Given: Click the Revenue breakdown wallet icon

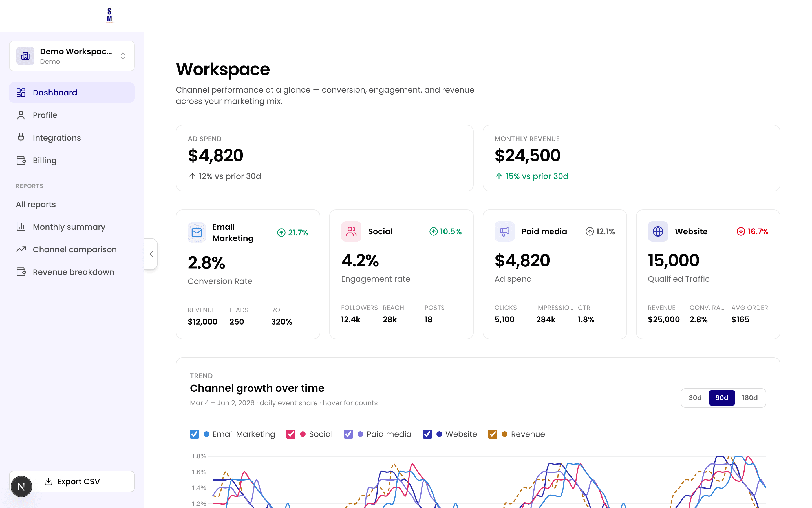Looking at the screenshot, I should tap(21, 272).
